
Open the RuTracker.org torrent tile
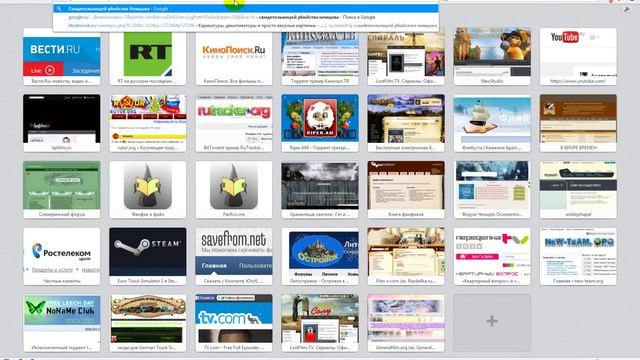234,123
